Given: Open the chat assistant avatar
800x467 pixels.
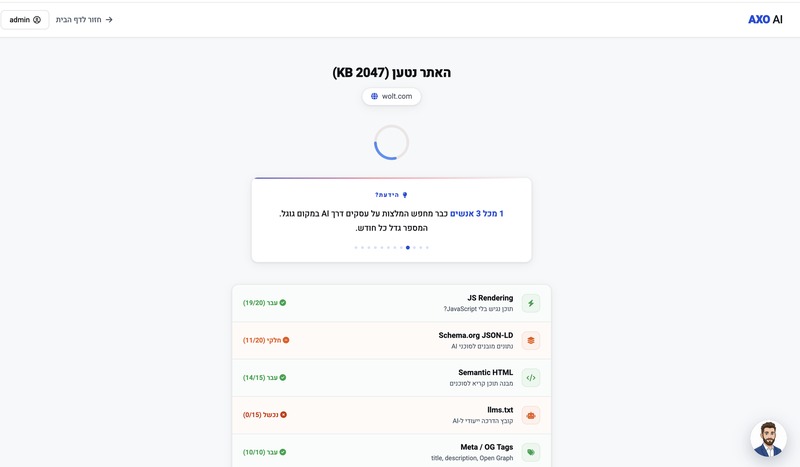Looking at the screenshot, I should click(x=768, y=439).
